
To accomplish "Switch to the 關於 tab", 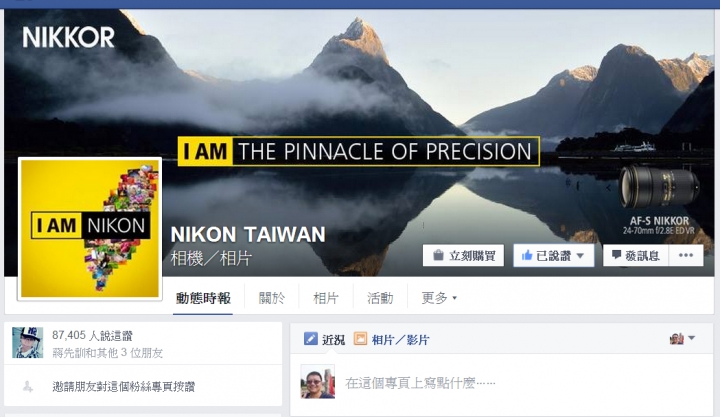I will (x=272, y=298).
